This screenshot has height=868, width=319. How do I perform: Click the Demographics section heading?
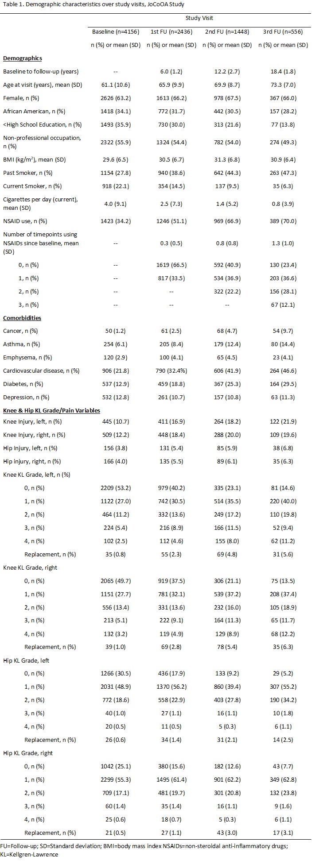[x=23, y=58]
